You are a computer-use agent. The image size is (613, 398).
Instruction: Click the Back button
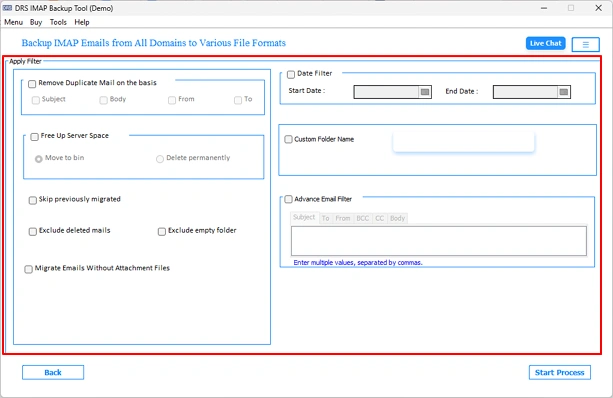53,372
